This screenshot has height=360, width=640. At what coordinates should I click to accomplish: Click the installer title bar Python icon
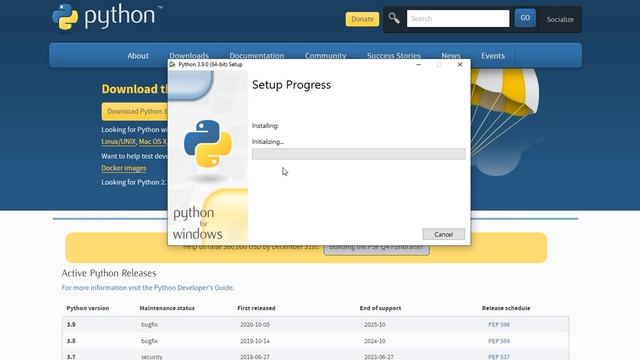coord(173,64)
